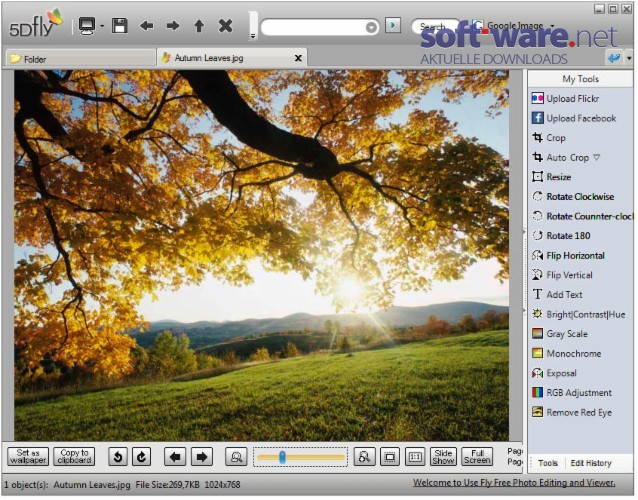
Task: Expand the Auto Crop options triangle
Action: coord(596,157)
